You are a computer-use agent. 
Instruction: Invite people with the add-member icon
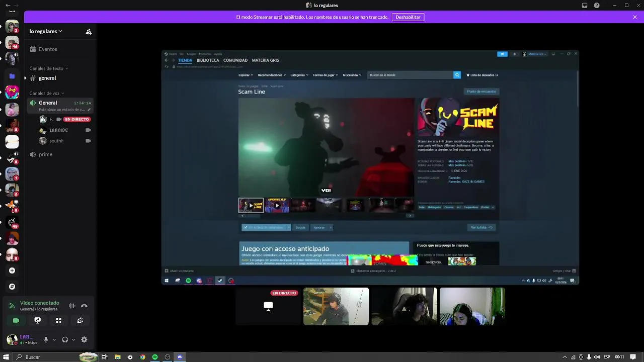click(89, 31)
